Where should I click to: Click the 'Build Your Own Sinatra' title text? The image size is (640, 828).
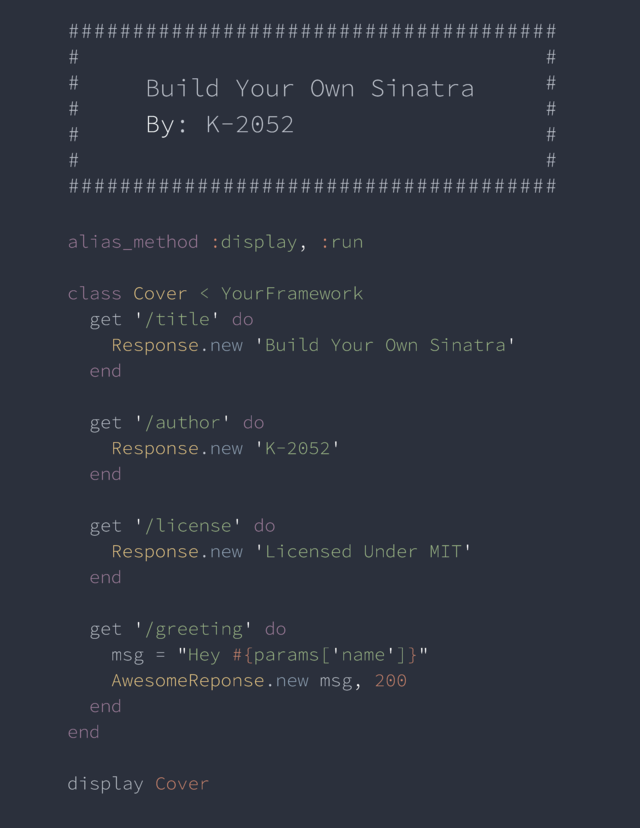pyautogui.click(x=310, y=88)
